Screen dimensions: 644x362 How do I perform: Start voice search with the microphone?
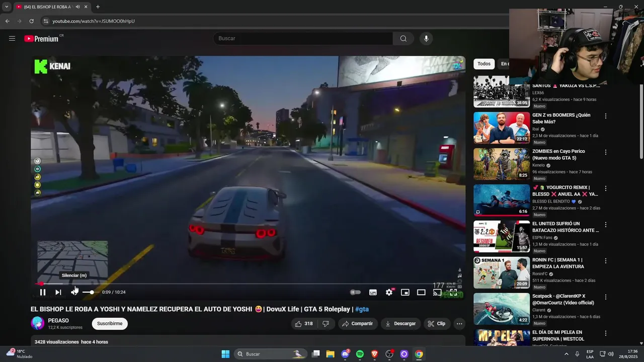[x=426, y=39]
